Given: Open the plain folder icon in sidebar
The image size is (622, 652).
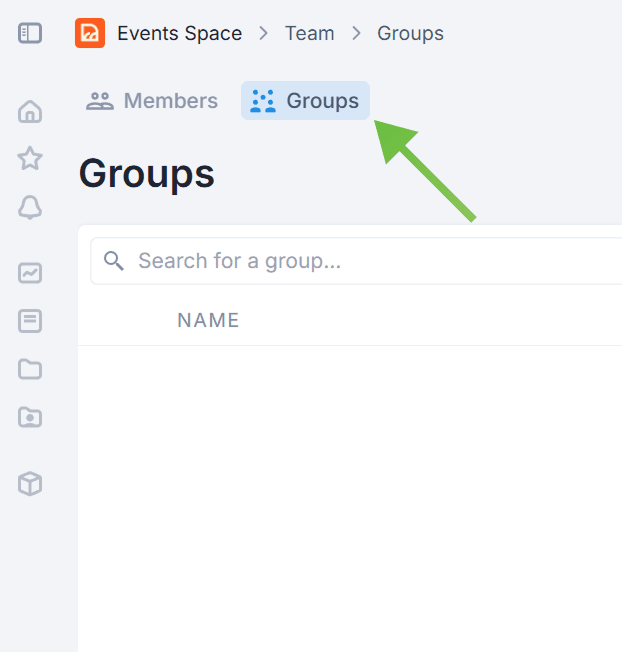Looking at the screenshot, I should (30, 369).
